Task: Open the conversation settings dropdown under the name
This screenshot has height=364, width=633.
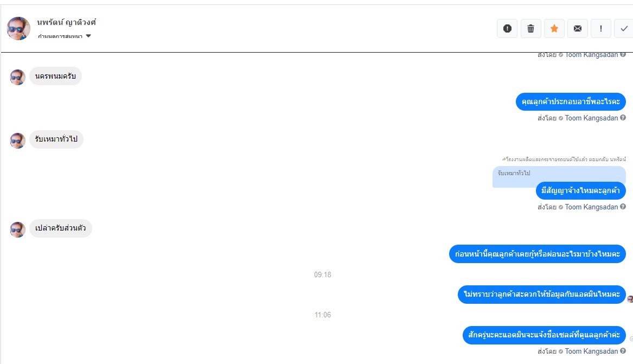Action: (x=64, y=36)
